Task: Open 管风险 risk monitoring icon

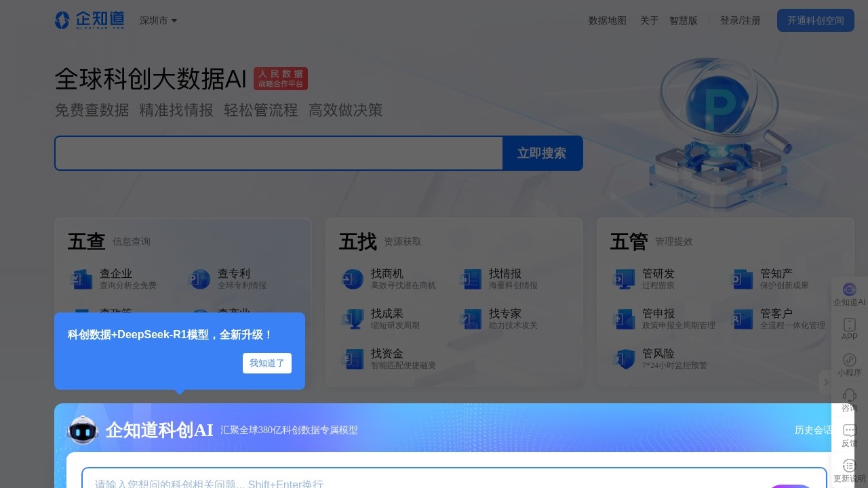Action: [624, 359]
